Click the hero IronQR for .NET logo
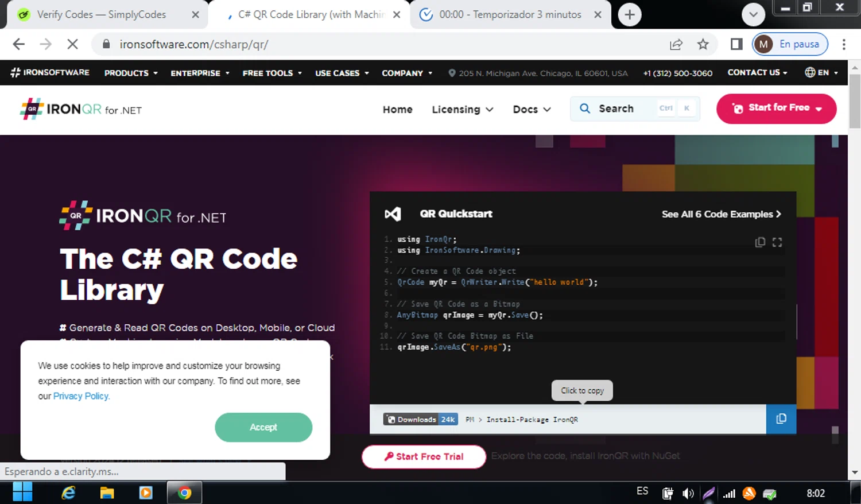The width and height of the screenshot is (861, 504). [143, 216]
